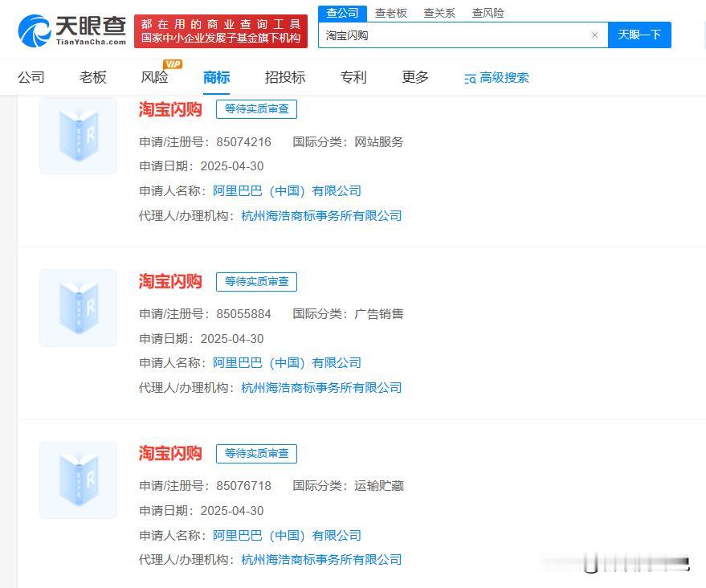The image size is (706, 588).
Task: Click 等待实质审查 status tag in 广告销售 entry
Action: click(257, 282)
